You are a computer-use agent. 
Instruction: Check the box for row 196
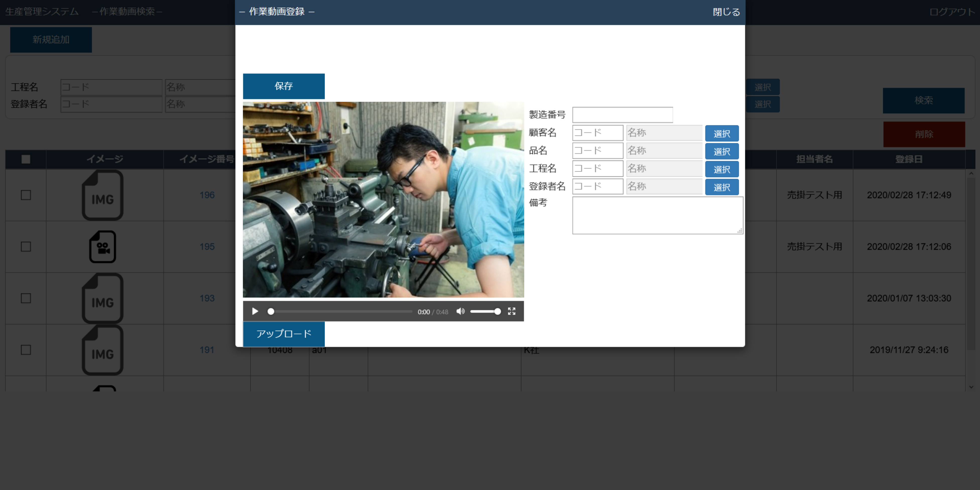pyautogui.click(x=26, y=195)
